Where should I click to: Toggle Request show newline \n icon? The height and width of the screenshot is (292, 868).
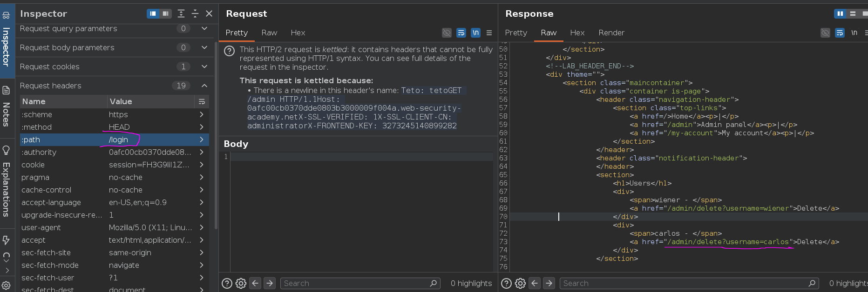coord(475,33)
